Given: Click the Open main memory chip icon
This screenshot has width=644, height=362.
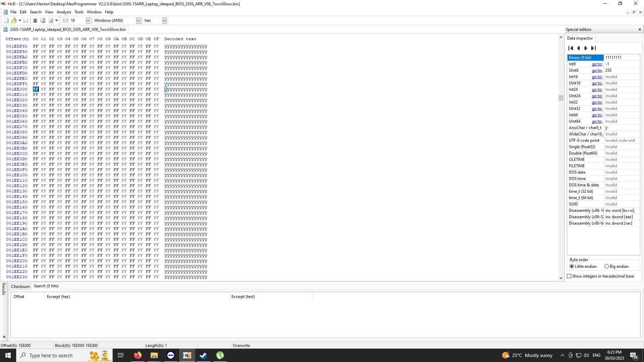Looking at the screenshot, I should [x=35, y=20].
